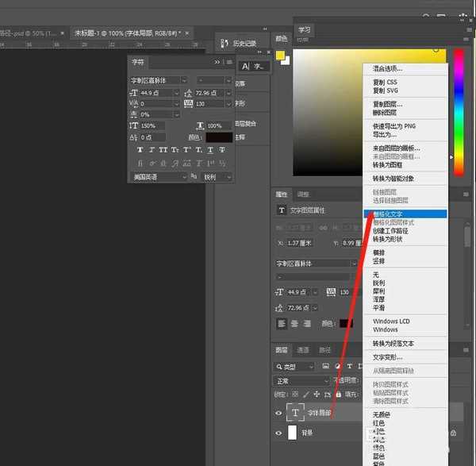This screenshot has width=476, height=466.
Task: Switch to the 通道 tab
Action: 303,350
